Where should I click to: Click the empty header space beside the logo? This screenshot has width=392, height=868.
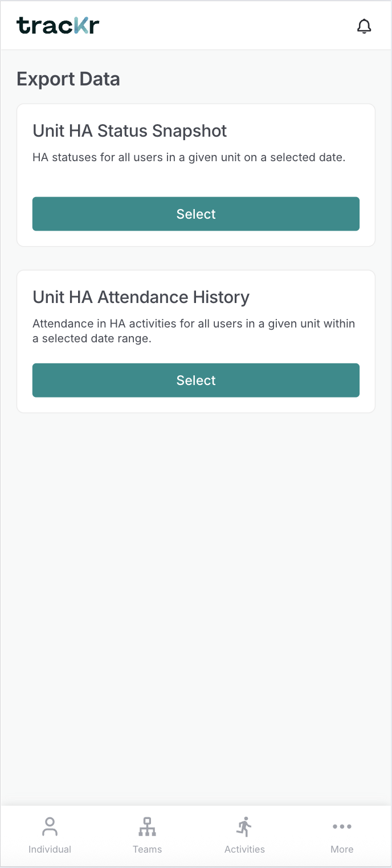[x=228, y=26]
